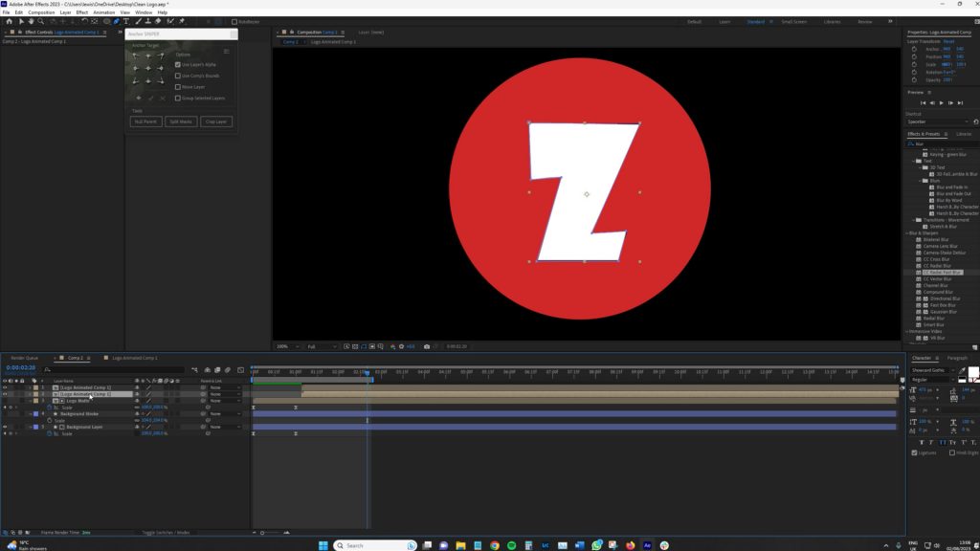Click the composition flowchart icon in timeline
The image size is (980, 551).
click(195, 370)
